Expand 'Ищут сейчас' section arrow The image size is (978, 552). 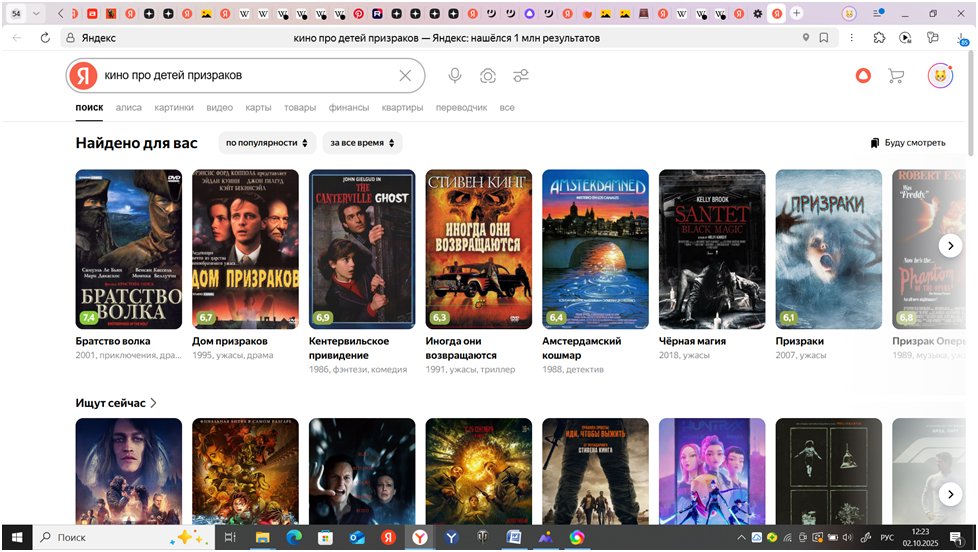pos(153,403)
